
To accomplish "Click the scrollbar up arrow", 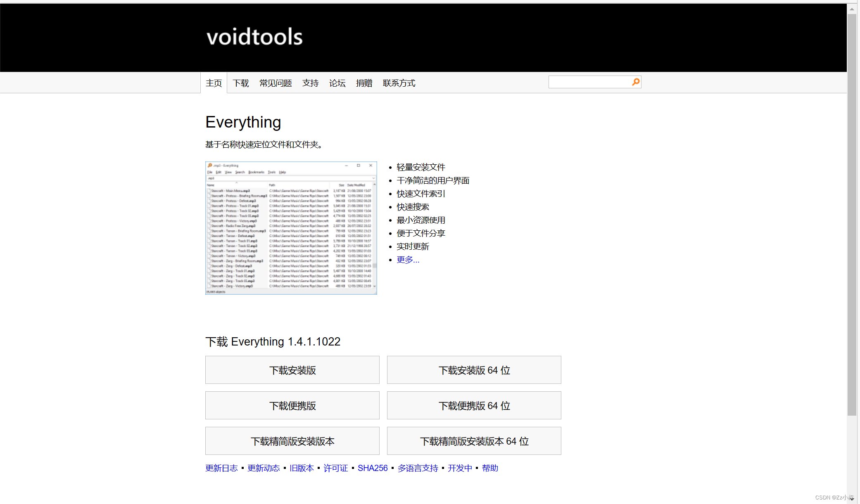I will click(x=852, y=8).
